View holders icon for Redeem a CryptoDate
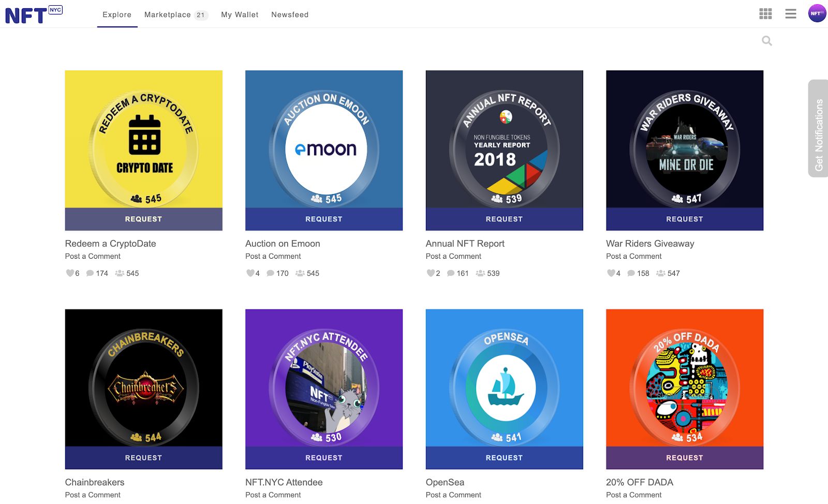The width and height of the screenshot is (828, 504). (120, 273)
